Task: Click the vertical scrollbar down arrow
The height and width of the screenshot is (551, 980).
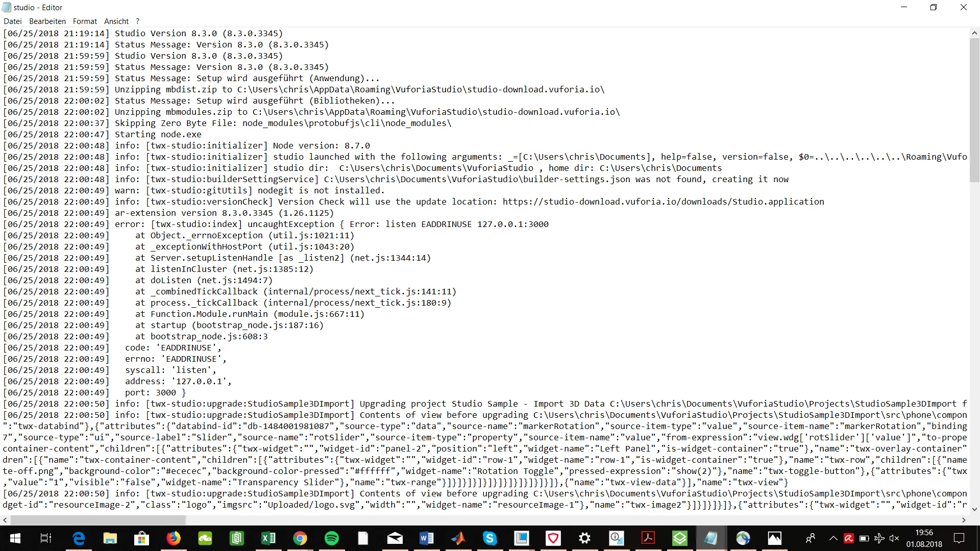Action: [x=974, y=509]
